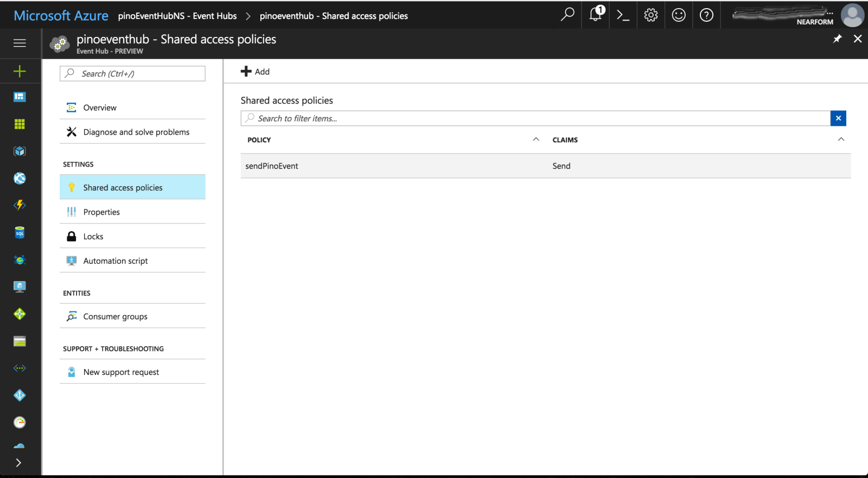868x478 pixels.
Task: Open Diagnose and solve problems
Action: [x=132, y=132]
